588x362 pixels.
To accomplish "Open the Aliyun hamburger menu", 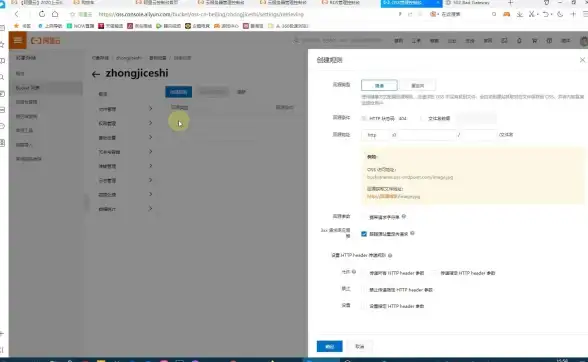I will point(18,40).
